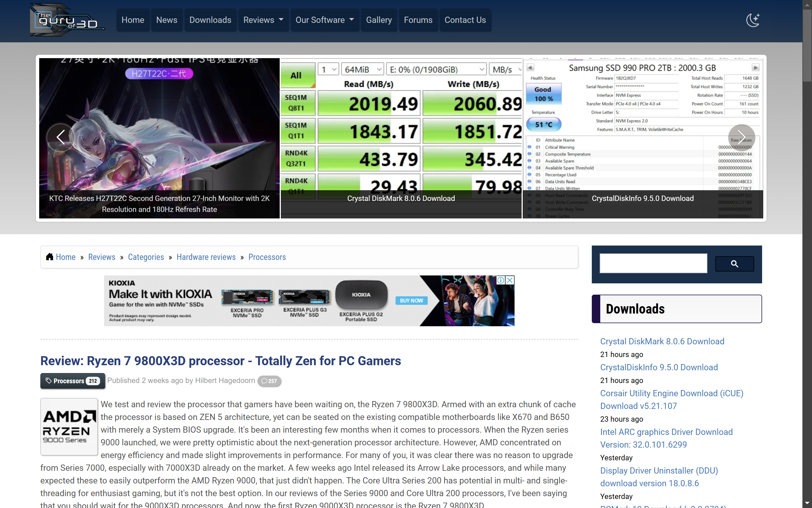Click the '23 hours ago' timestamp

tap(622, 419)
